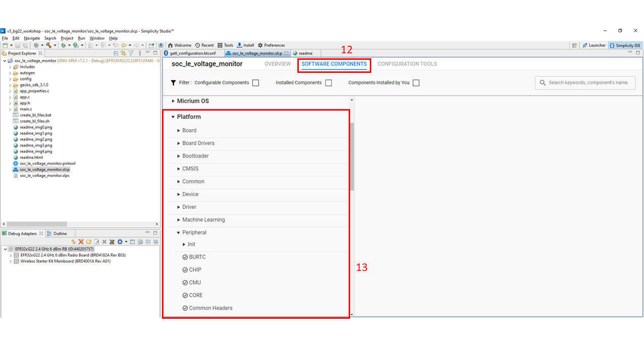
Task: Click new folder icon in Debug Adapters
Action: pyautogui.click(x=89, y=242)
